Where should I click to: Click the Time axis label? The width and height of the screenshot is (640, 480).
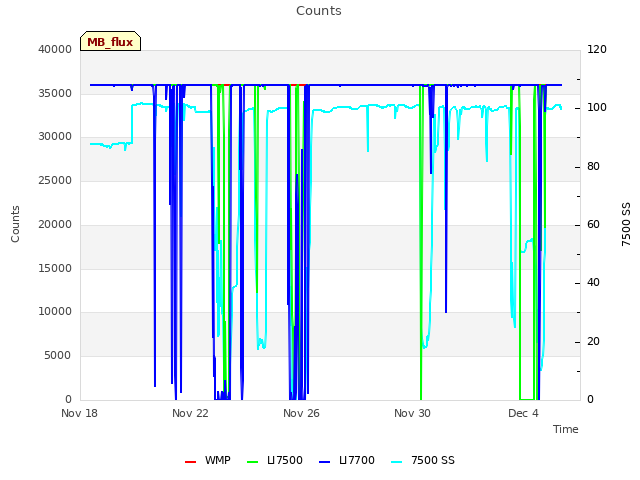[x=566, y=429]
